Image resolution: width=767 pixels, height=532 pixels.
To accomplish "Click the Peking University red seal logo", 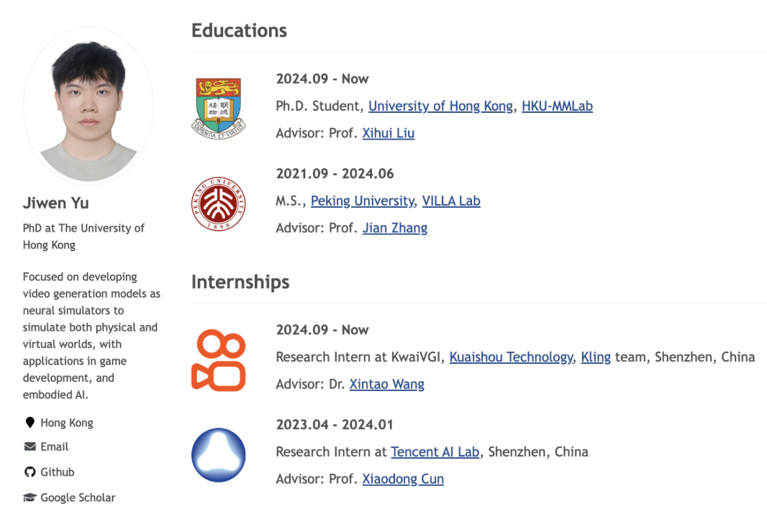I will tap(219, 203).
